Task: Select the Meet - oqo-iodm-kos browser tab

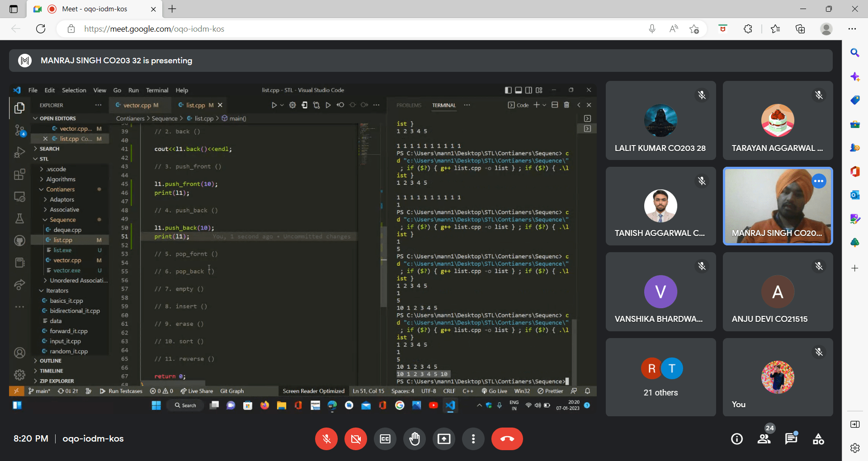Action: click(94, 9)
